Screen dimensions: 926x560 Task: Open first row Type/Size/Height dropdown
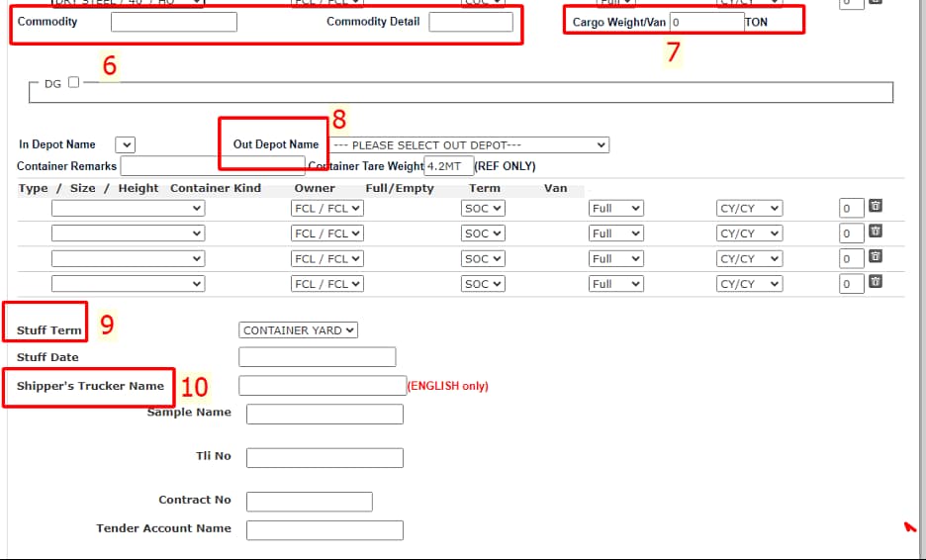[x=128, y=209]
